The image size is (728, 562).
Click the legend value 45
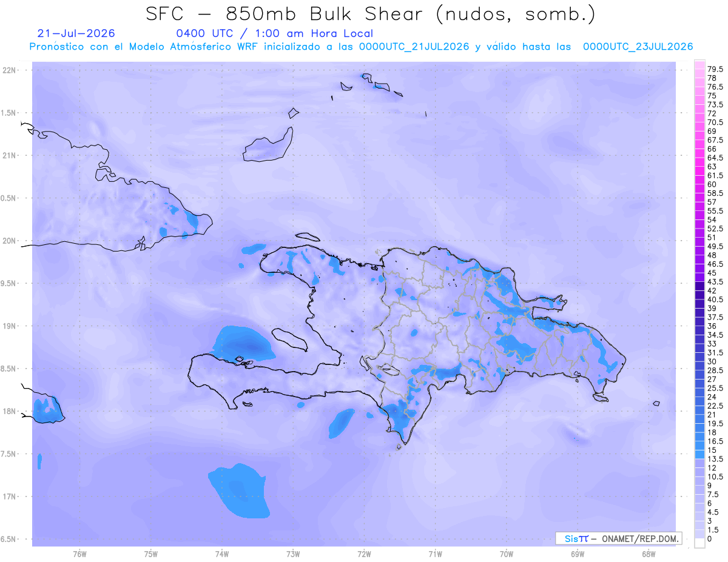click(712, 273)
